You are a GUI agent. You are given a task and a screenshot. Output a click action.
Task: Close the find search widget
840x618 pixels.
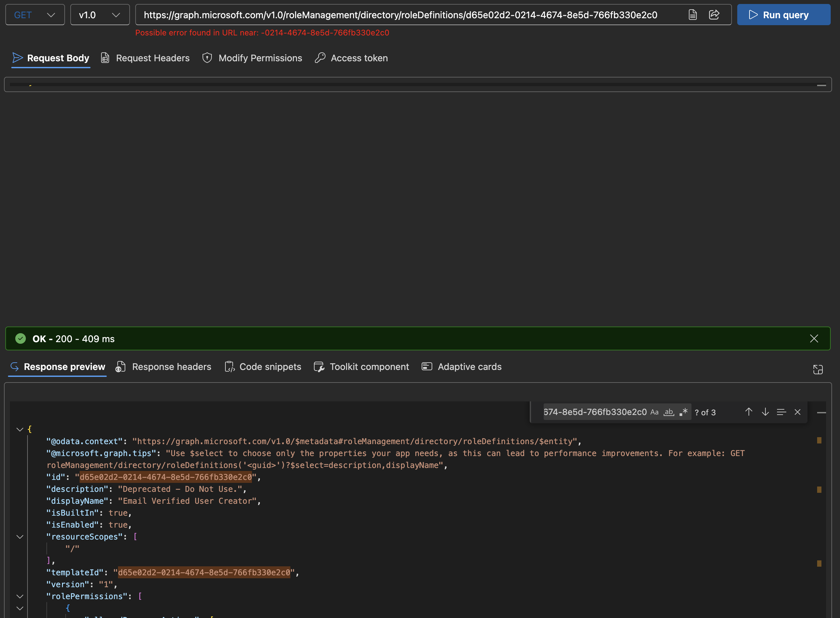[x=798, y=412]
